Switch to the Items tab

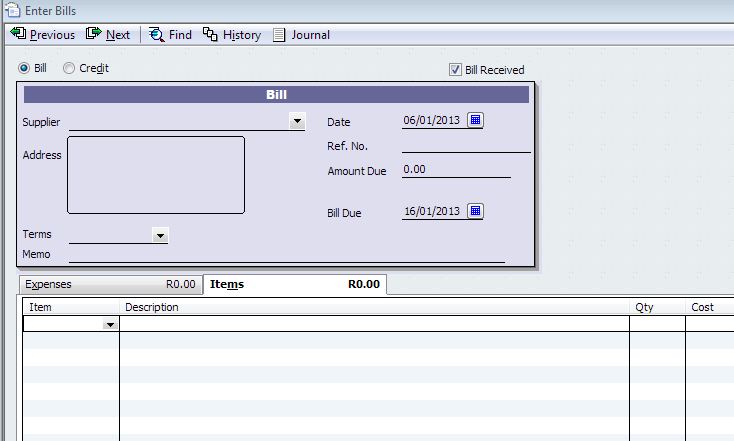[294, 284]
